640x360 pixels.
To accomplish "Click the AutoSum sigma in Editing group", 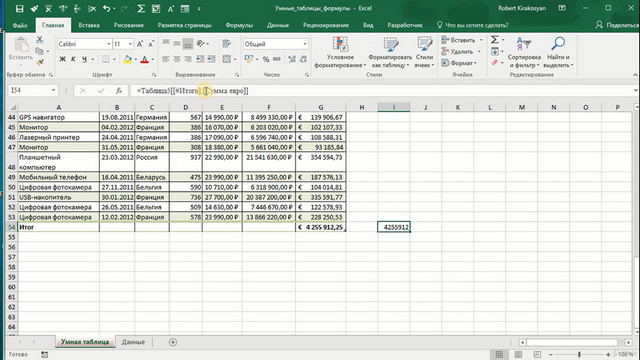I will (495, 40).
